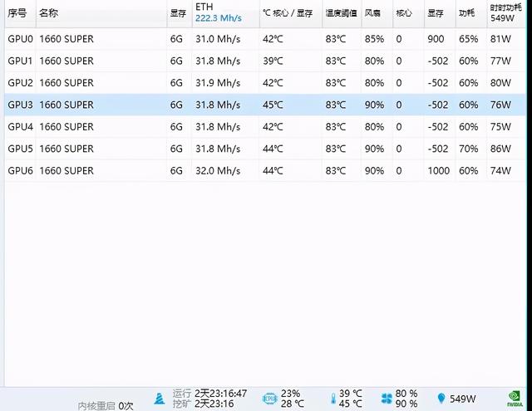Click GPU3 power draw 76W

pyautogui.click(x=500, y=105)
